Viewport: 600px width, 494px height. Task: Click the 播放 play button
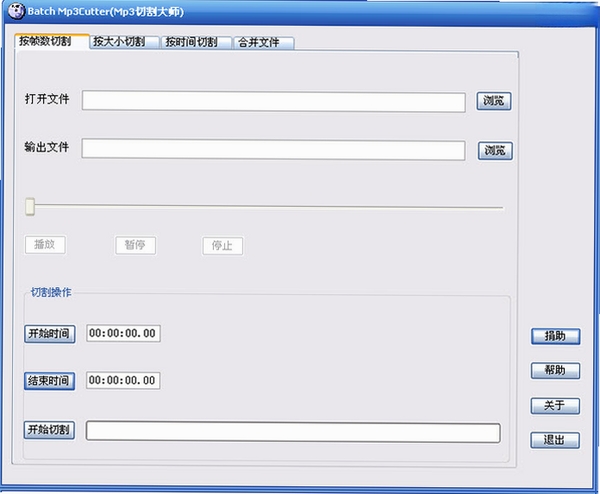click(45, 245)
